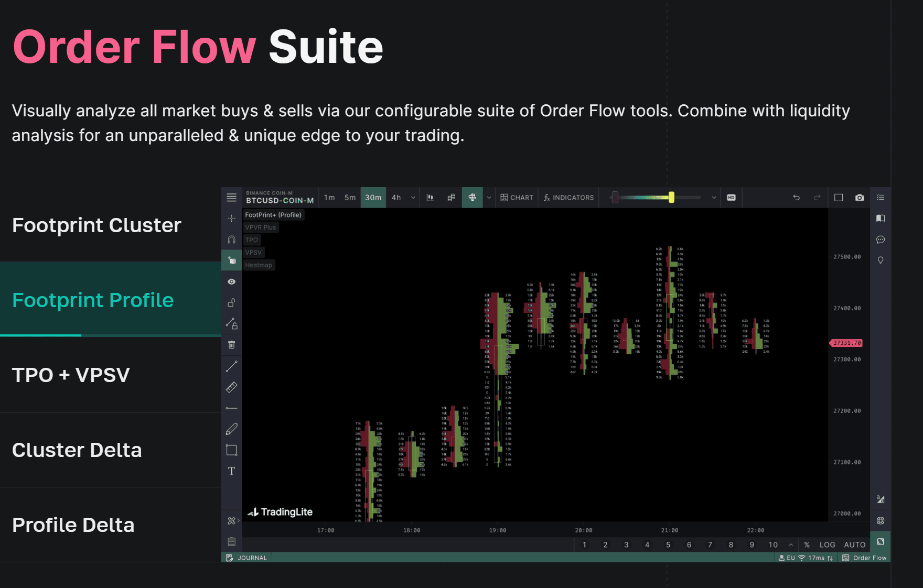Click the undo arrow icon
The image size is (923, 588).
(x=796, y=198)
